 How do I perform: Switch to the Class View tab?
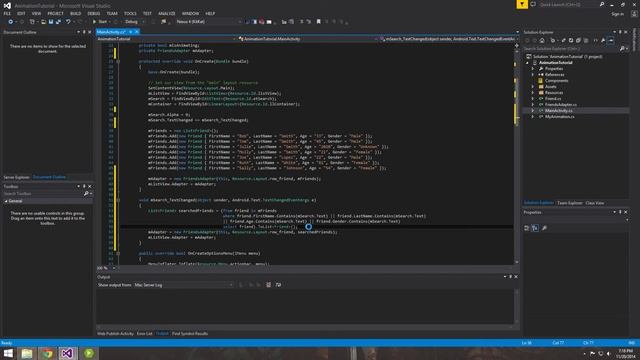(x=595, y=203)
